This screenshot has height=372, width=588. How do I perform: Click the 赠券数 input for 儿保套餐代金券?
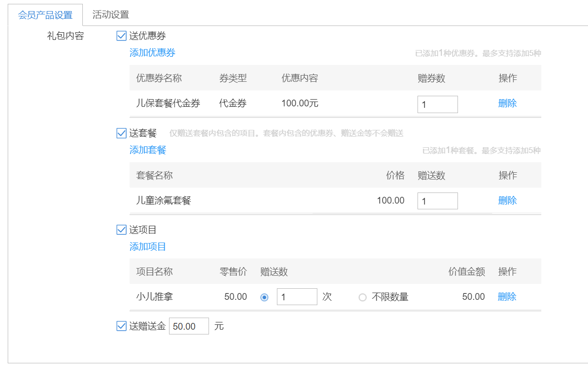click(x=437, y=104)
